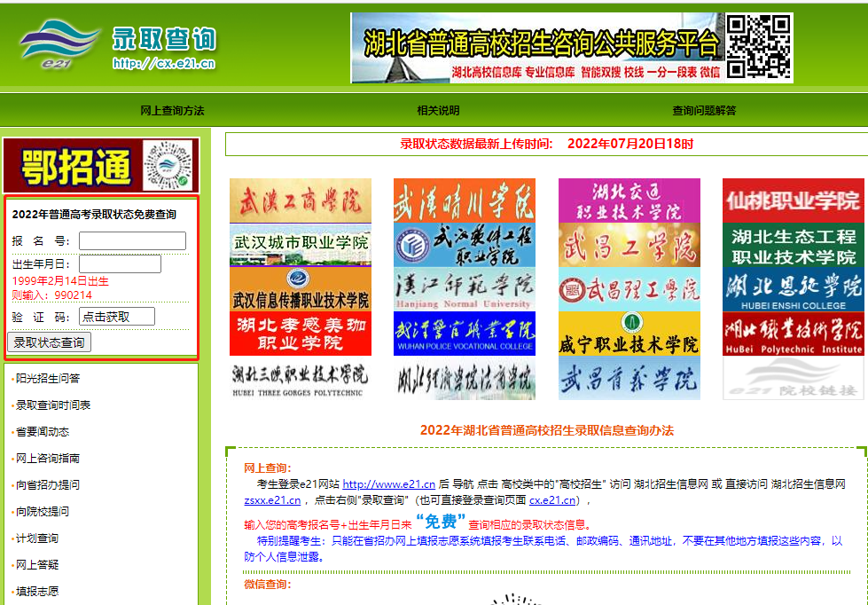Click the 武昌工学院 logo banner

pyautogui.click(x=629, y=245)
